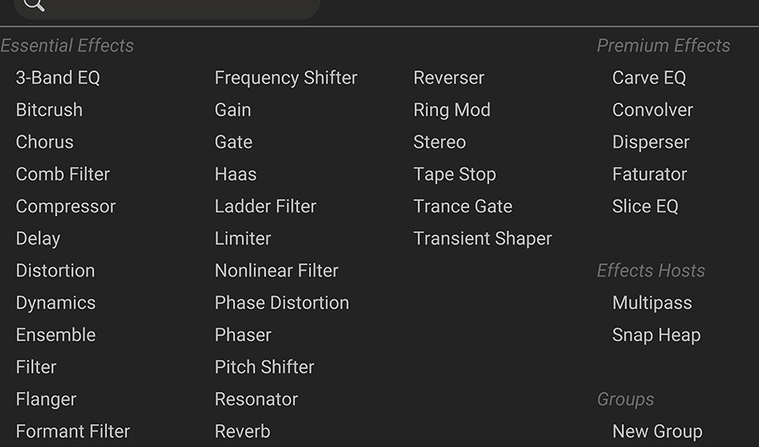
Task: Add the Ladder Filter effect
Action: click(x=265, y=206)
